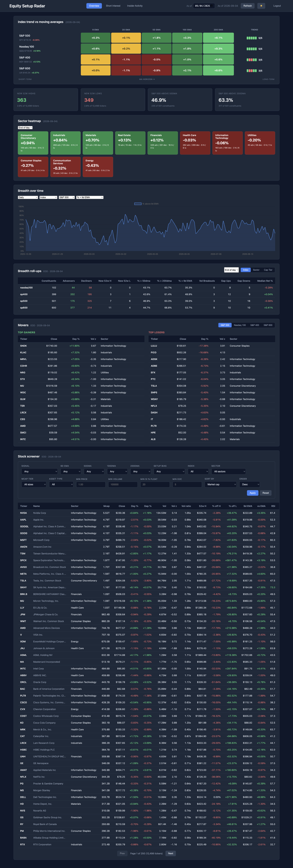Click the Consumer Discretionary heatmap tile

click(33, 143)
